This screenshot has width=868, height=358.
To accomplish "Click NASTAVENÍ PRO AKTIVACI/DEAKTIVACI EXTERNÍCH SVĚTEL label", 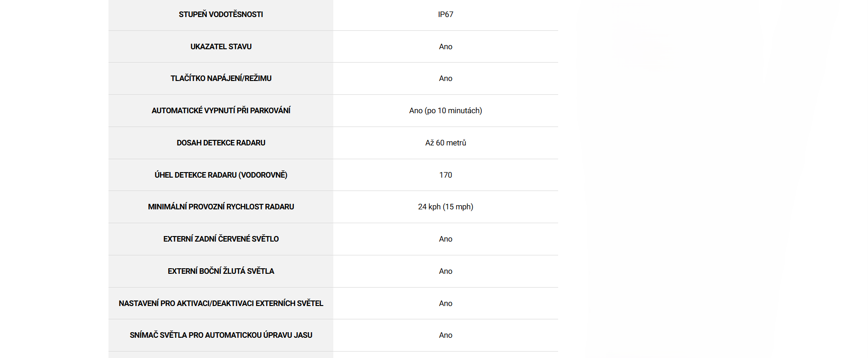I will point(221,303).
